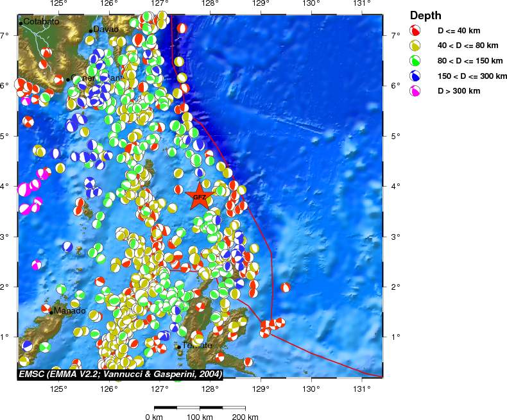Click the '200 km' scale bar label
Image resolution: width=507 pixels, height=420 pixels.
[x=245, y=417]
